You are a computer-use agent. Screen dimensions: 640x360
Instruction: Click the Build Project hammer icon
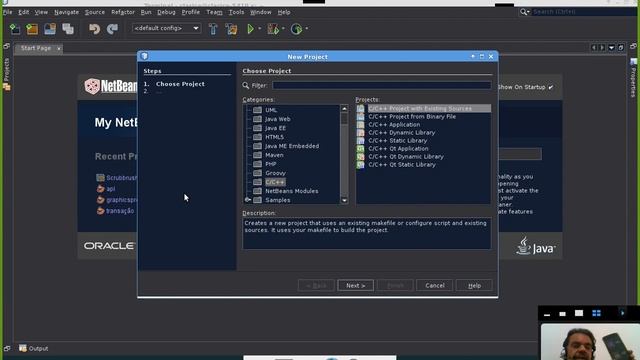pos(213,29)
